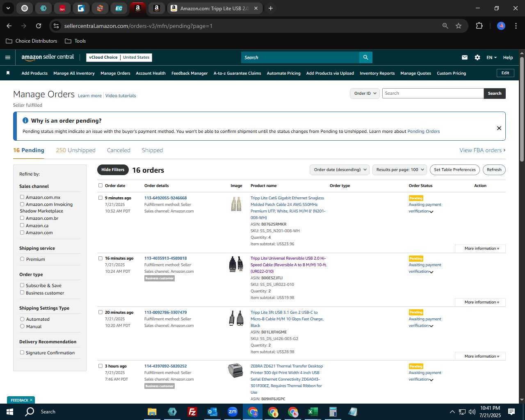Click the browser zoom magnifier icon
The width and height of the screenshot is (525, 420).
coord(445,26)
